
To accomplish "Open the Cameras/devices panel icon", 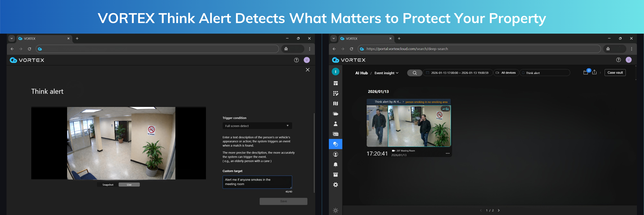I will tap(336, 113).
